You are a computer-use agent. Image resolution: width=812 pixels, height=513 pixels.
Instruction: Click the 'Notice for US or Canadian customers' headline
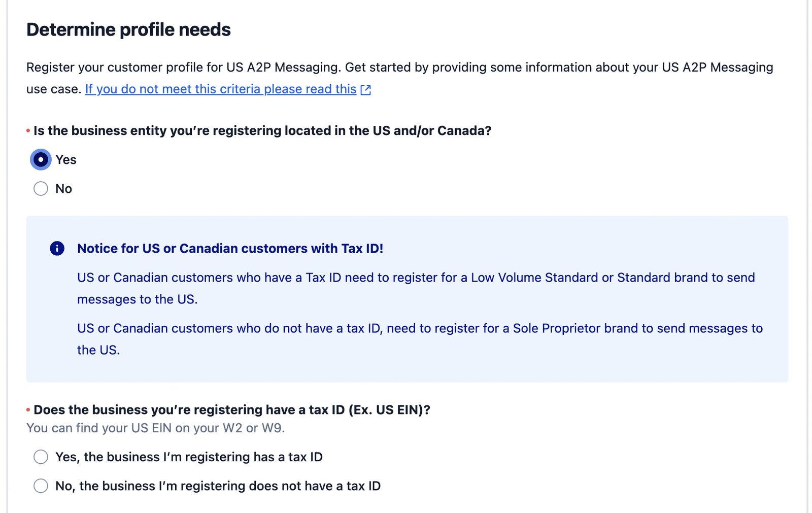pos(230,248)
